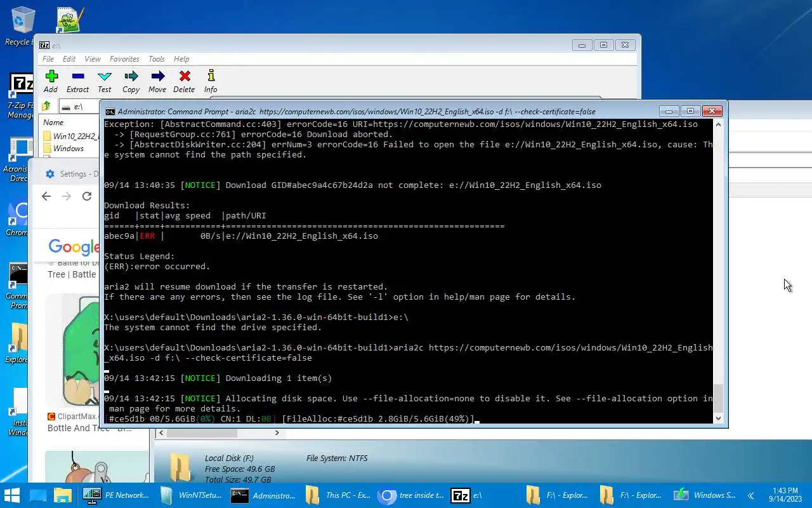The image size is (812, 508).
Task: Click the 7-Zip address path field
Action: coord(80,107)
